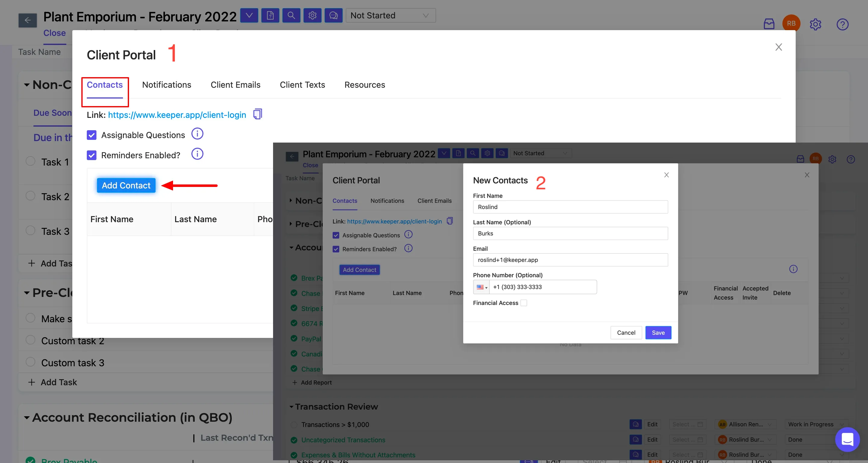868x463 pixels.
Task: Click the info icon beside large Reminders Enabled?
Action: 197,154
